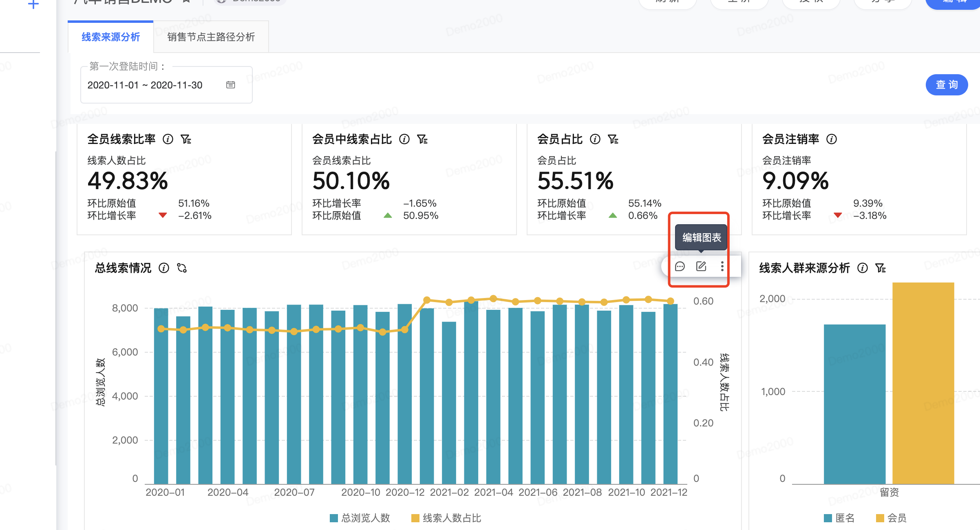The image size is (980, 530).
Task: Show info for 会员注销率 card
Action: (x=832, y=139)
